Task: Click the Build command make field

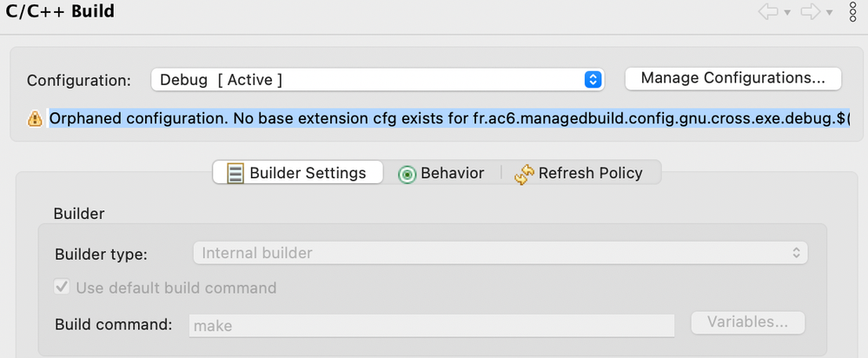Action: [x=432, y=325]
